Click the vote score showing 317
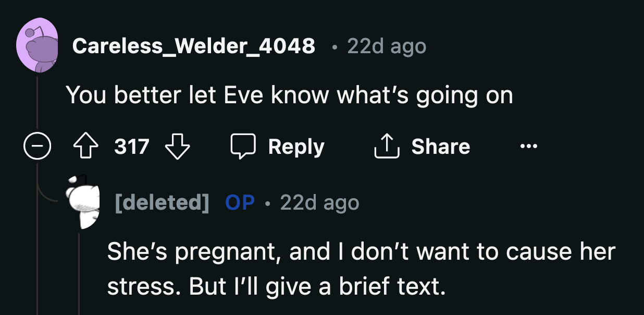Image resolution: width=644 pixels, height=315 pixels. point(132,147)
